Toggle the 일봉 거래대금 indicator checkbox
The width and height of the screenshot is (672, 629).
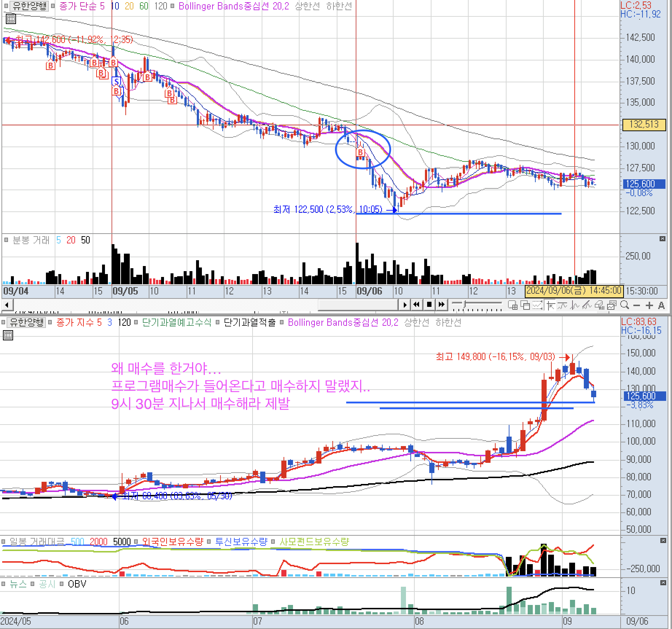pos(3,542)
